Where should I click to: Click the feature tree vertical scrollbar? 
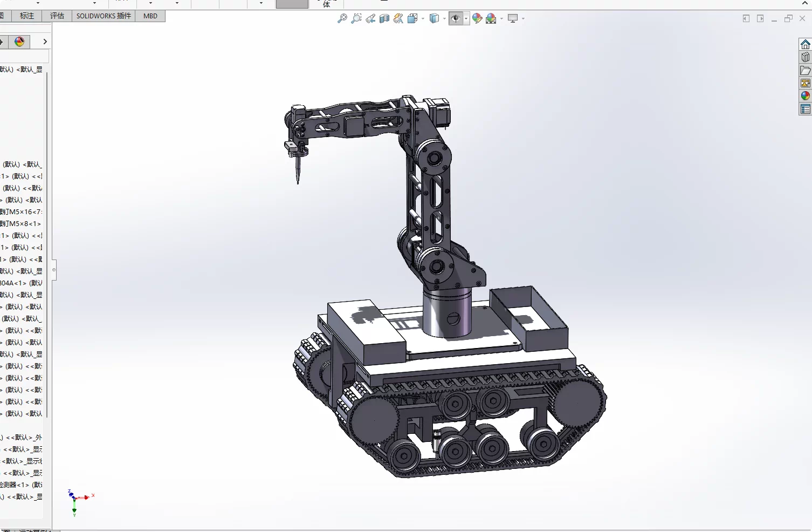click(x=47, y=244)
